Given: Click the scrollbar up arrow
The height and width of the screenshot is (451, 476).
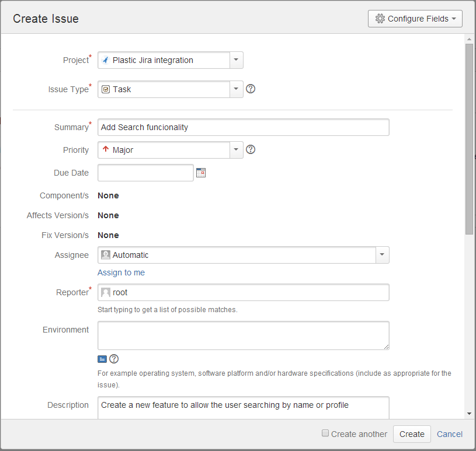Looking at the screenshot, I should (x=470, y=39).
